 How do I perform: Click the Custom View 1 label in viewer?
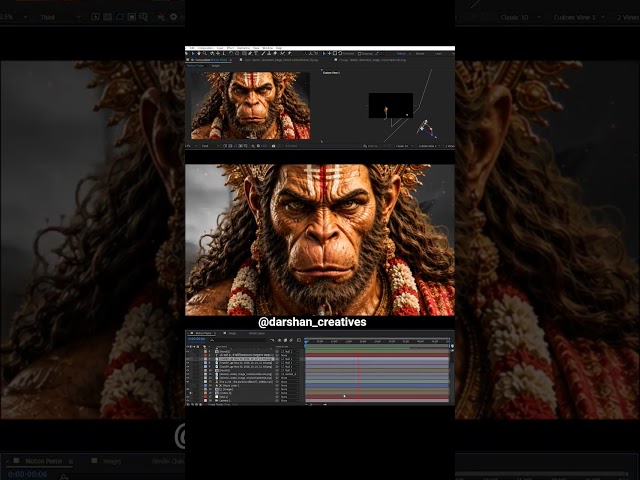(331, 73)
